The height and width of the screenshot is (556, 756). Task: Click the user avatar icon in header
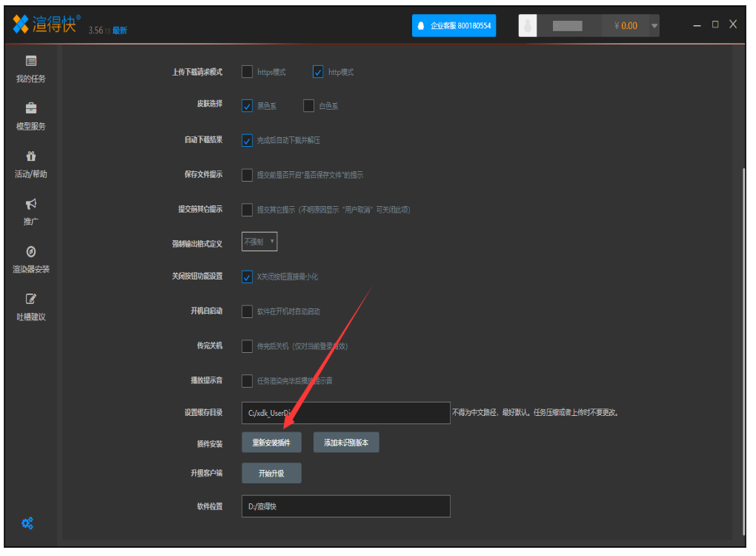click(x=528, y=26)
